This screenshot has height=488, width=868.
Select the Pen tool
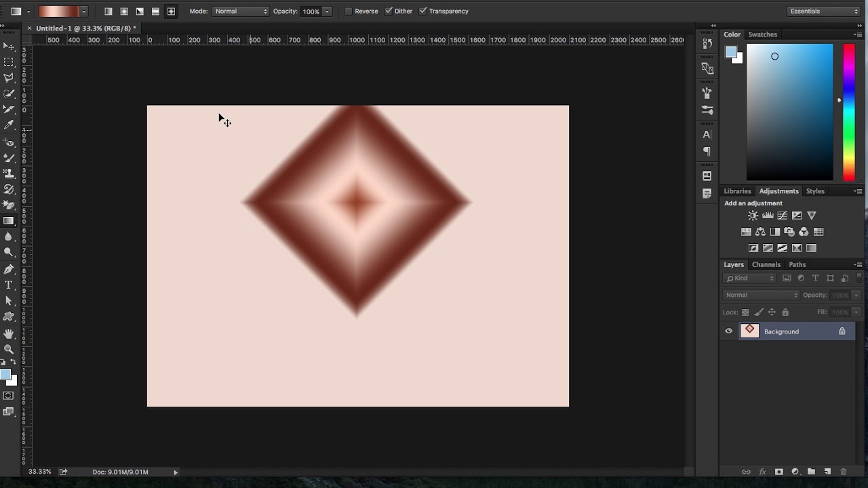[9, 269]
